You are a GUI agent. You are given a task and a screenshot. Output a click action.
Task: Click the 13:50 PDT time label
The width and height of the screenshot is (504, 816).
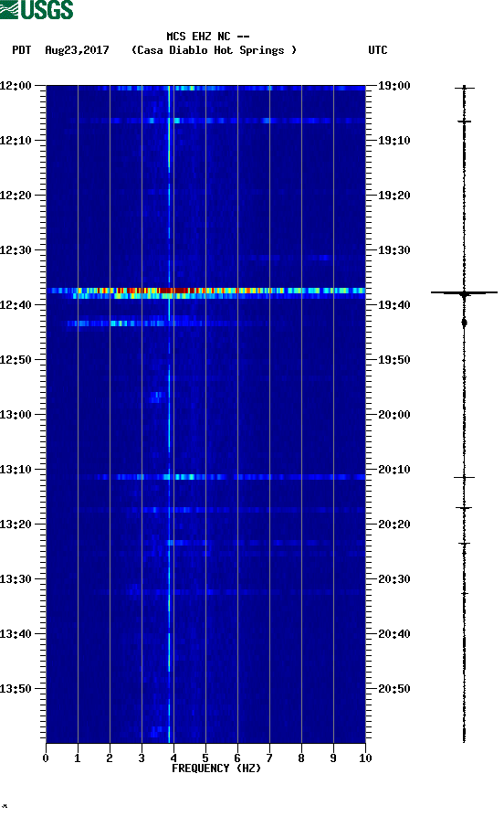click(16, 688)
